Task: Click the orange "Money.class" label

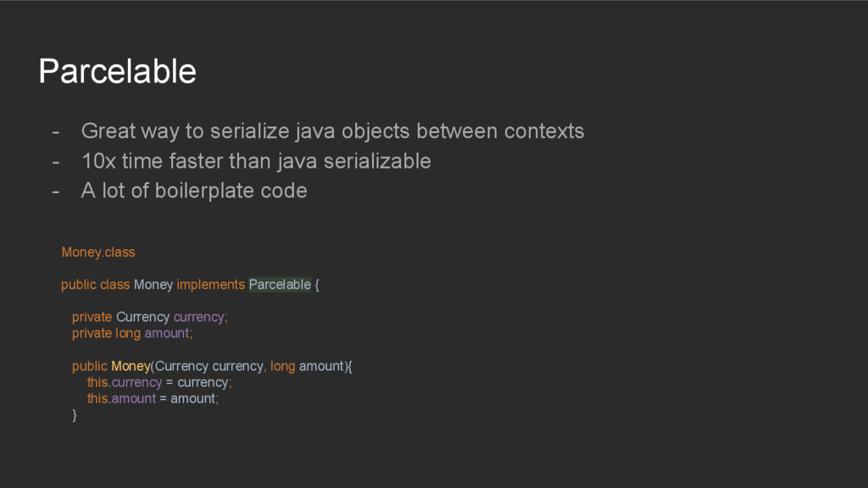Action: [97, 252]
